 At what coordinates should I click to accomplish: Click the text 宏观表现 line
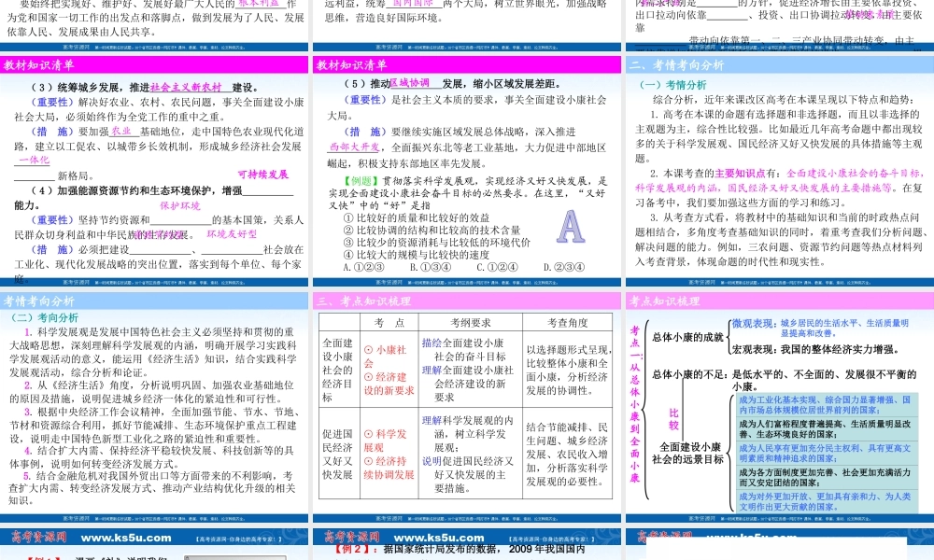(815, 349)
